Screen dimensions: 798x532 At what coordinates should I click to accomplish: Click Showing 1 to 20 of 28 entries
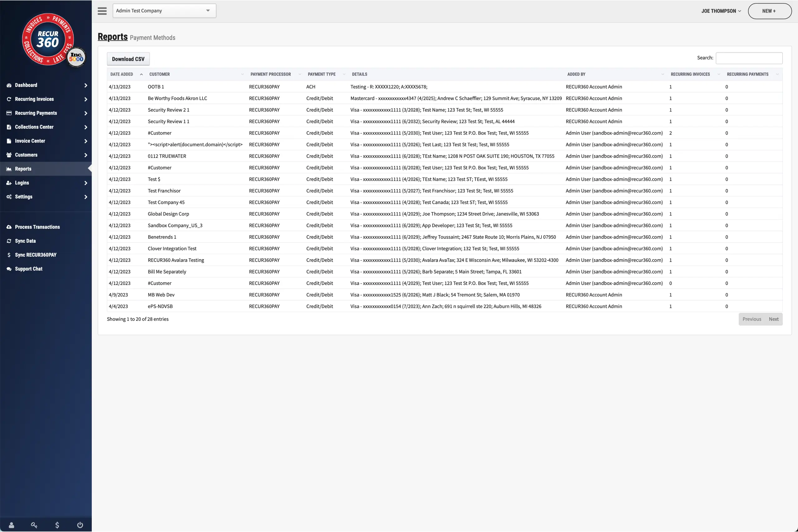click(x=137, y=319)
